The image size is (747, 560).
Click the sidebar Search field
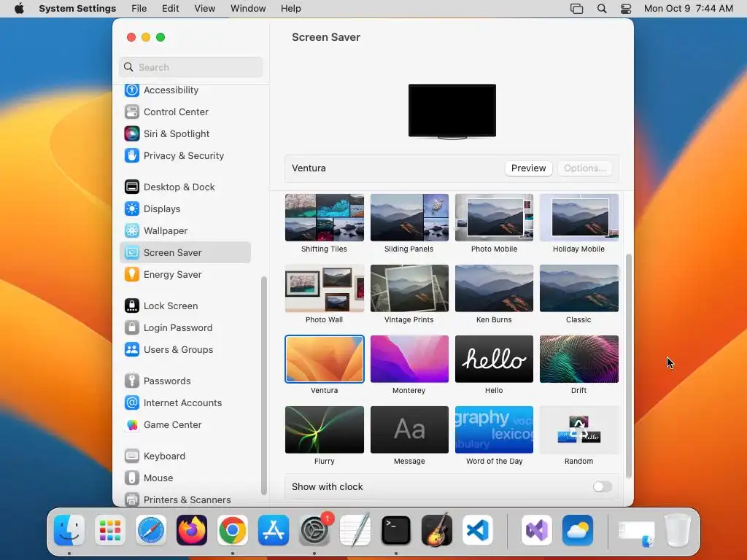click(x=190, y=67)
